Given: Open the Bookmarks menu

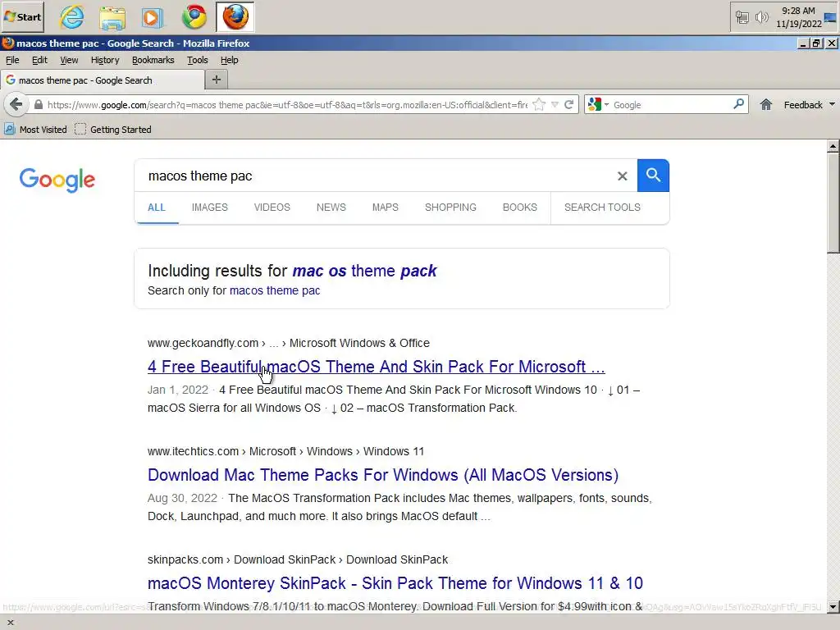Looking at the screenshot, I should (153, 60).
